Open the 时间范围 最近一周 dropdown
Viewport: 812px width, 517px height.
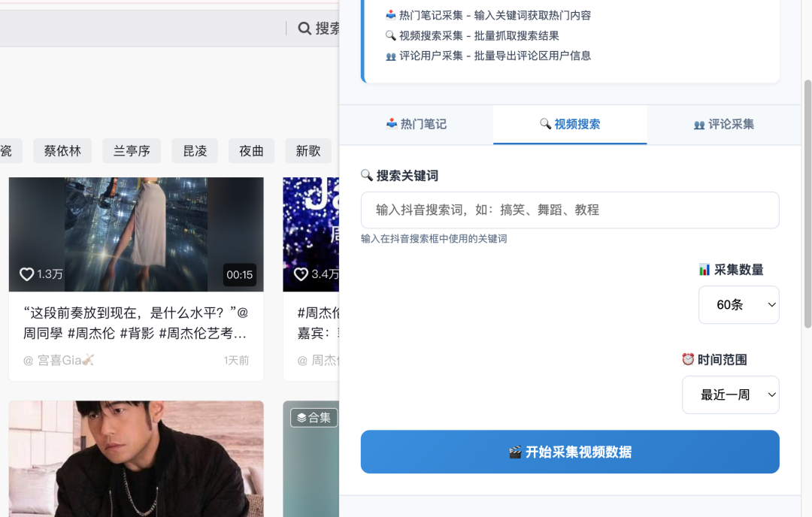(x=730, y=395)
